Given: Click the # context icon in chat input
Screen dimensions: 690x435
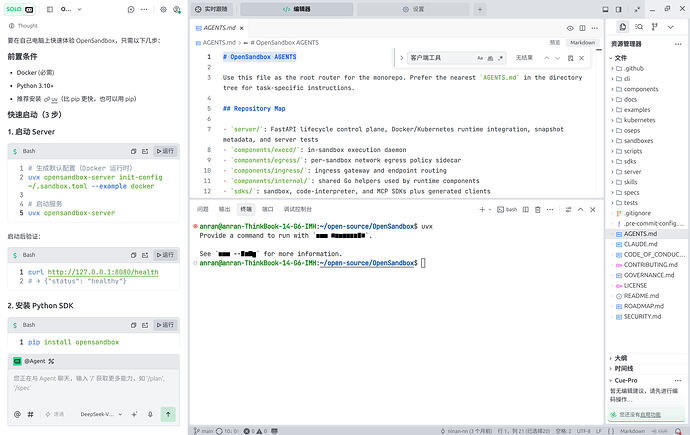Looking at the screenshot, I should click(x=30, y=414).
